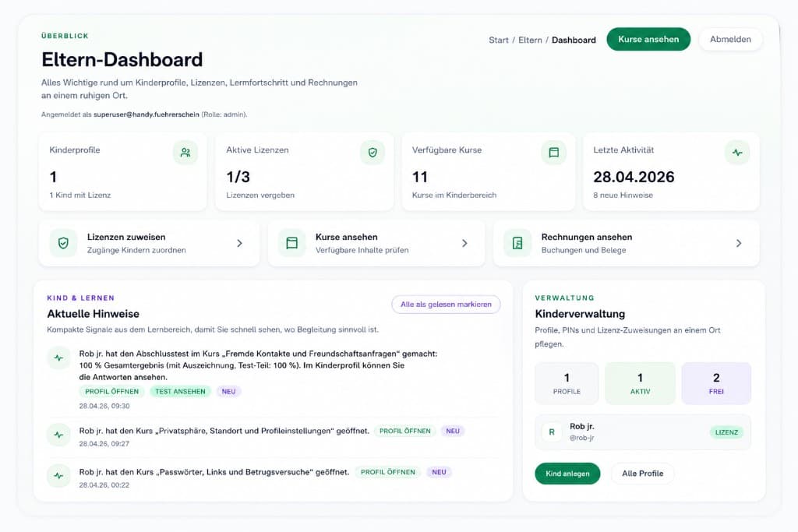Open the Start breadcrumb item
Screen dimensions: 798x532
[498, 40]
